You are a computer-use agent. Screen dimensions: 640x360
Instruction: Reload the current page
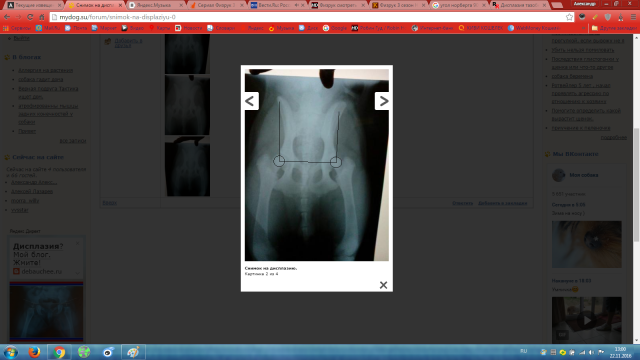[x=30, y=17]
